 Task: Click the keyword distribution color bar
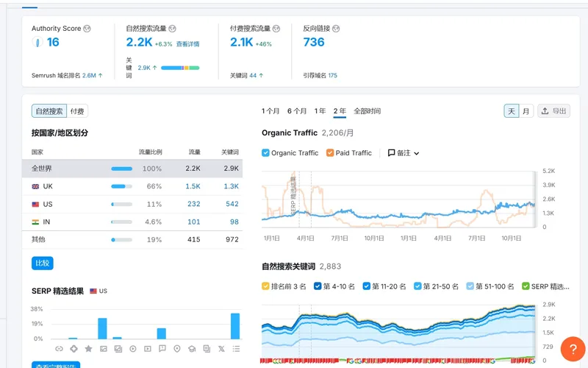click(x=180, y=68)
